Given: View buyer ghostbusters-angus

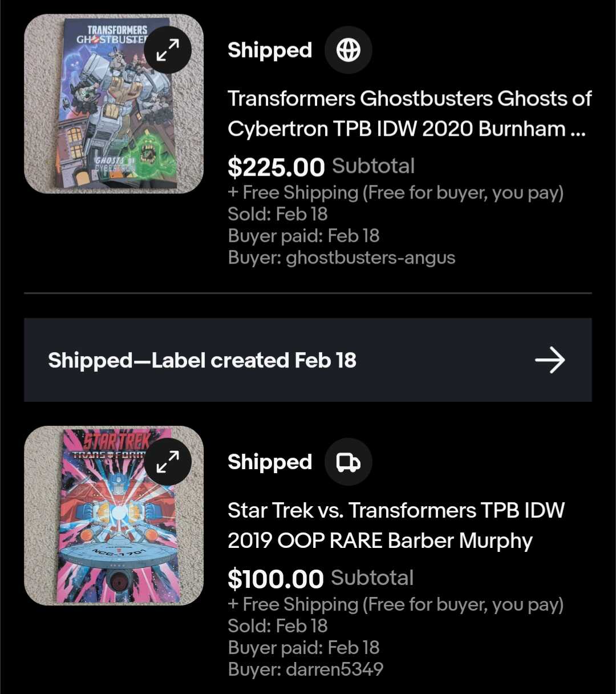Looking at the screenshot, I should click(370, 258).
